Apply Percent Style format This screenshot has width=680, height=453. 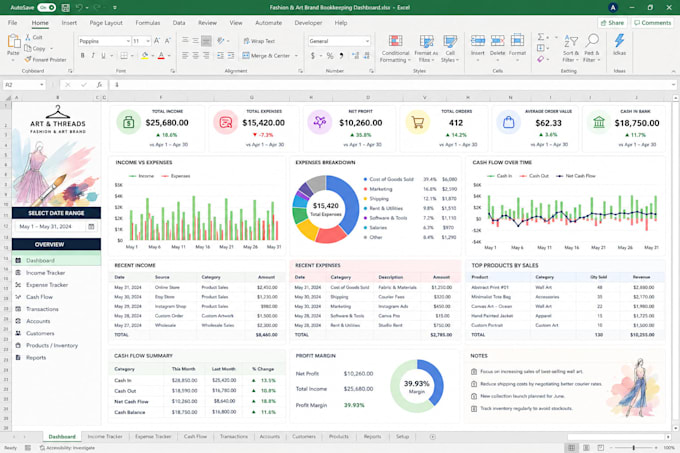(330, 55)
